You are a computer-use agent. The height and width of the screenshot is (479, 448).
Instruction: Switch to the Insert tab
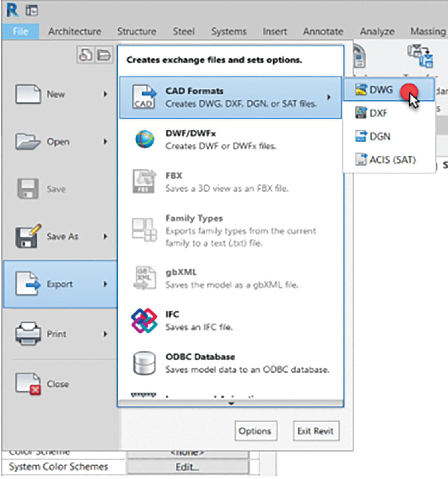(x=275, y=31)
